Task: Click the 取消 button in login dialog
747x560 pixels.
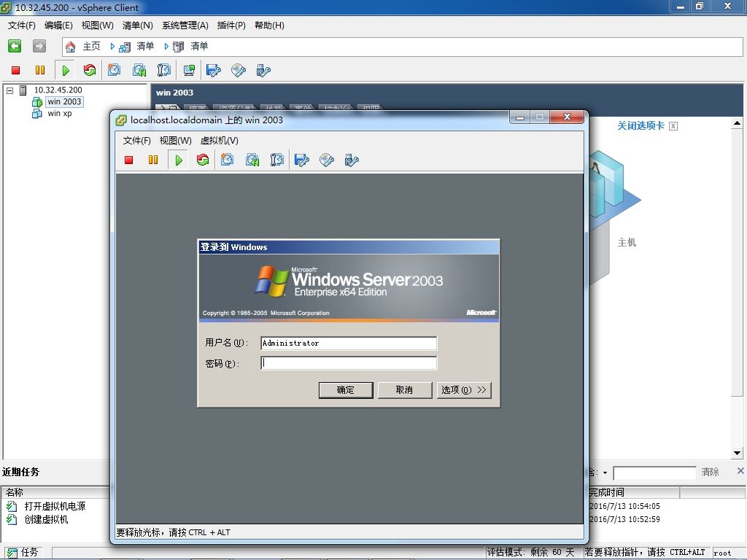Action: 404,390
